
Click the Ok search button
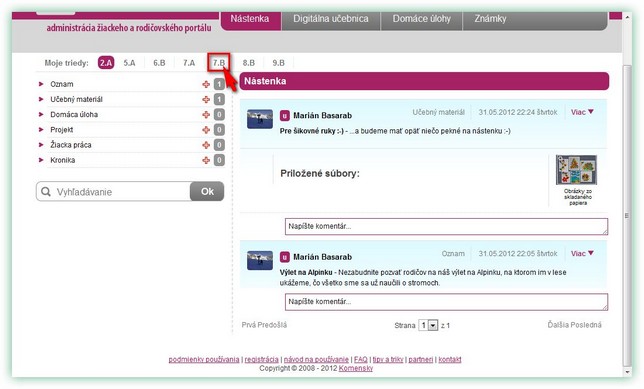207,191
